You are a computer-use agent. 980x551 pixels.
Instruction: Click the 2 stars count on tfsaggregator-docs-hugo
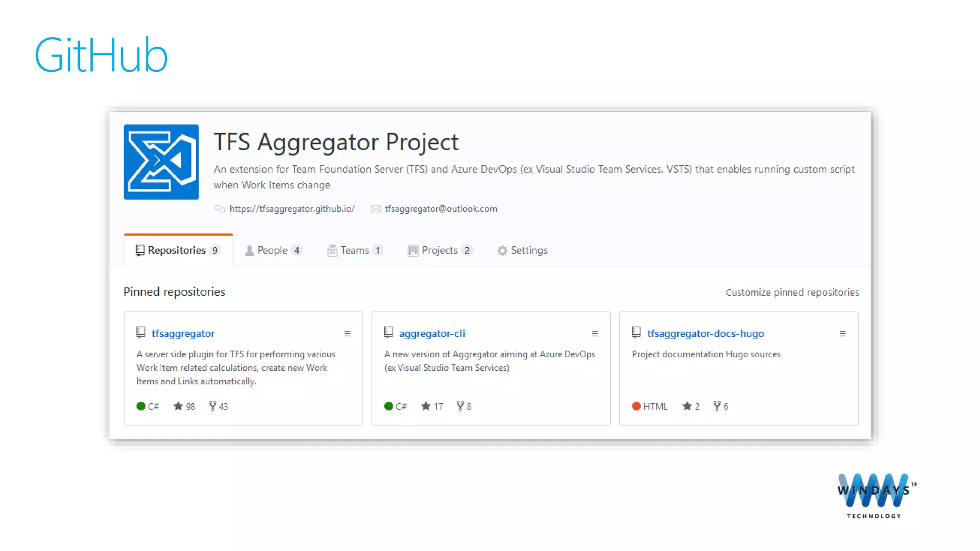[x=691, y=406]
